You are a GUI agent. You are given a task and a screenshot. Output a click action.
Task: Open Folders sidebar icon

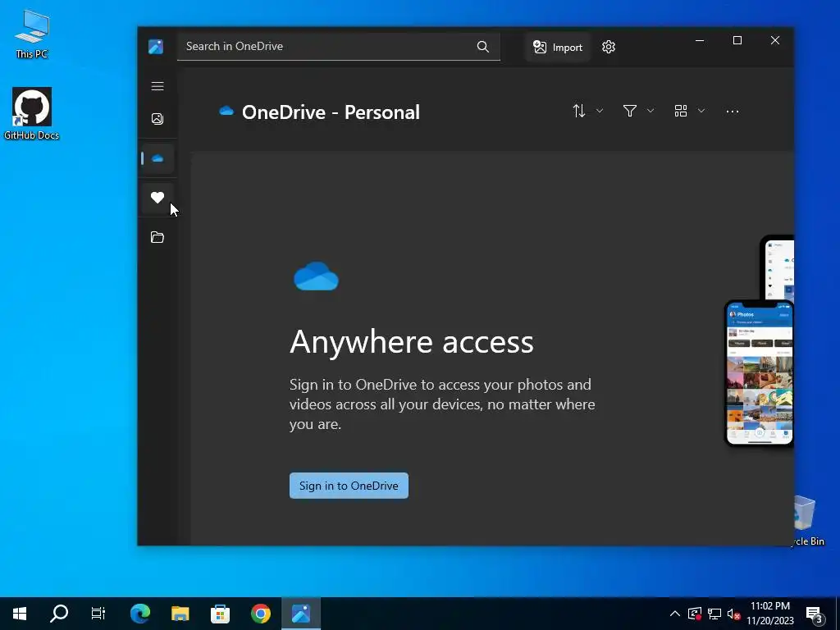click(x=157, y=237)
